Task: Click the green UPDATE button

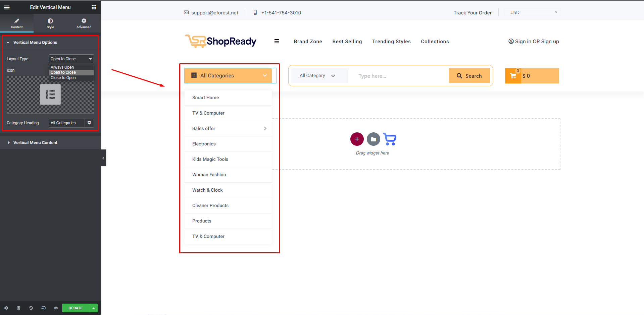Action: click(76, 308)
